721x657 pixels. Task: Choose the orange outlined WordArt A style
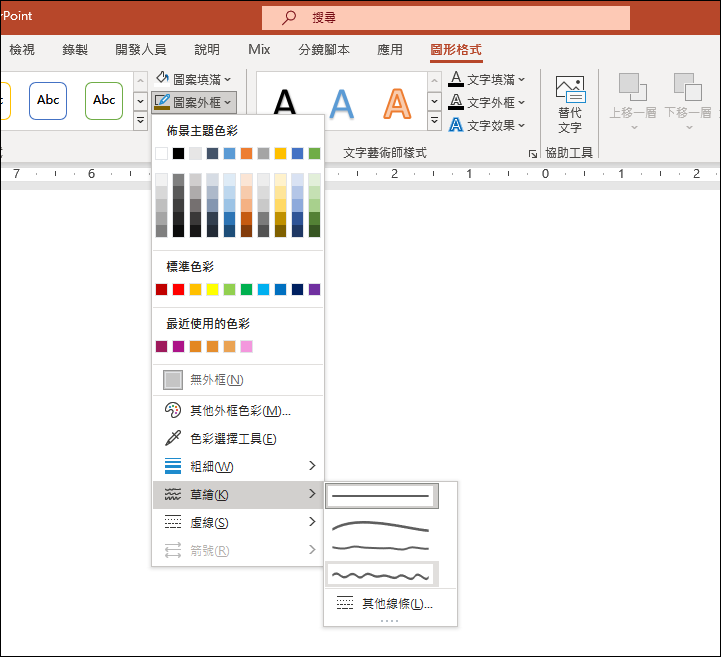click(x=397, y=103)
